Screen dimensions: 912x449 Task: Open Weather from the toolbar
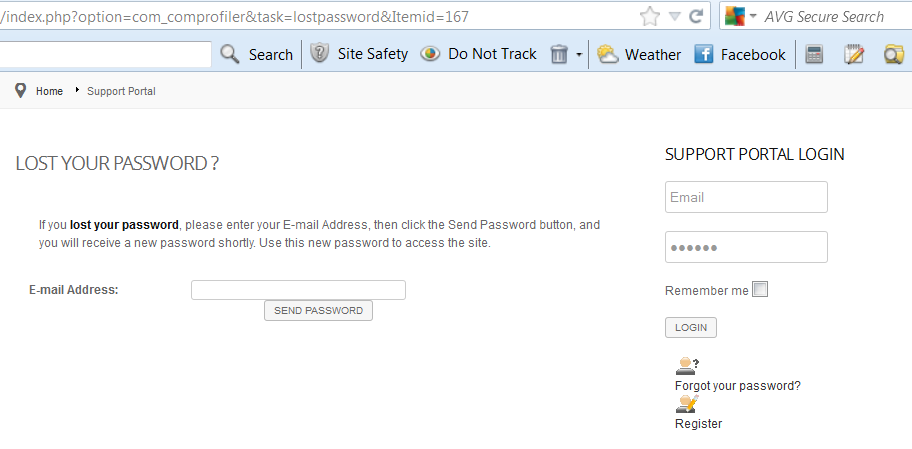639,55
